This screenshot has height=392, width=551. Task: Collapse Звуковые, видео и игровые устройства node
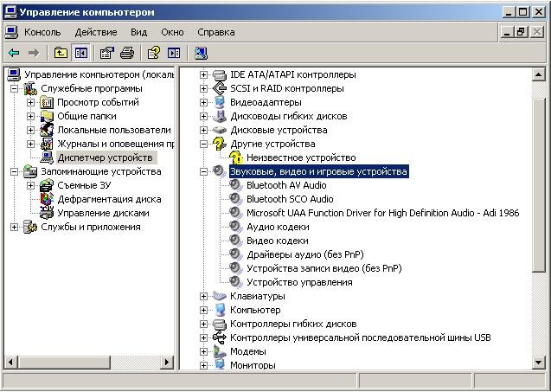click(203, 171)
